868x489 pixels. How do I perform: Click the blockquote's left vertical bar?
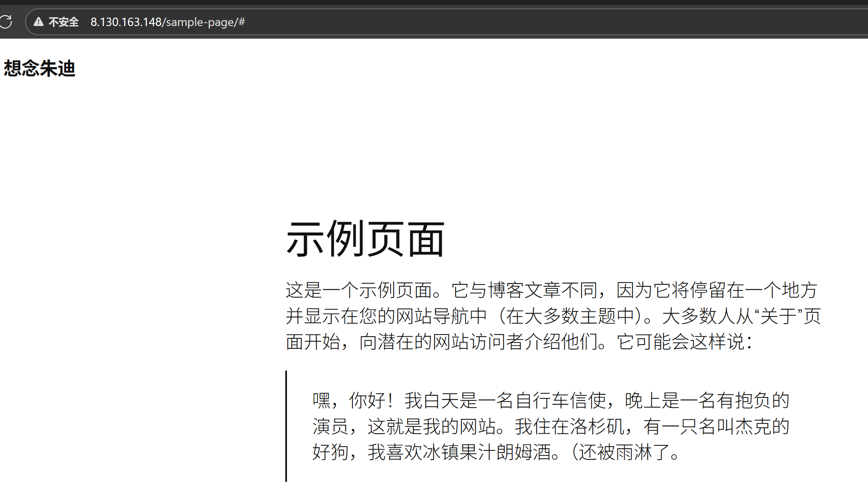click(x=286, y=426)
